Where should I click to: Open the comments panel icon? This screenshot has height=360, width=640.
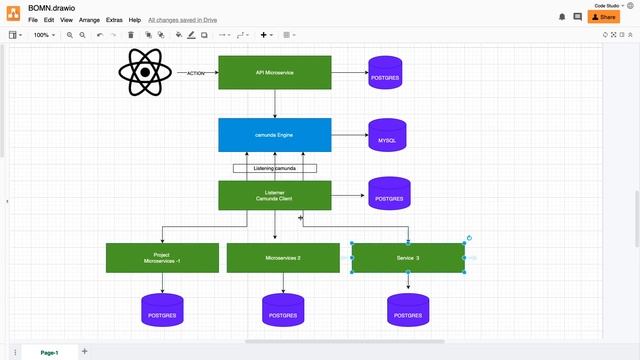578,17
